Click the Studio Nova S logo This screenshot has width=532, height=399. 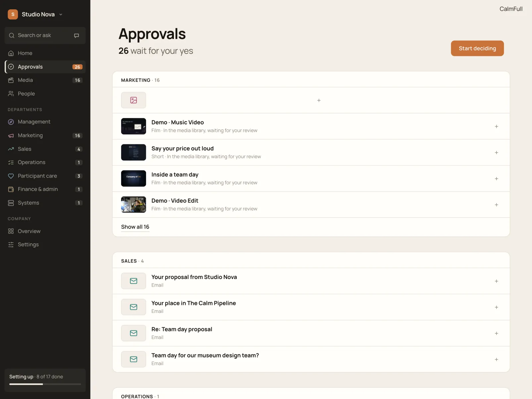(13, 14)
